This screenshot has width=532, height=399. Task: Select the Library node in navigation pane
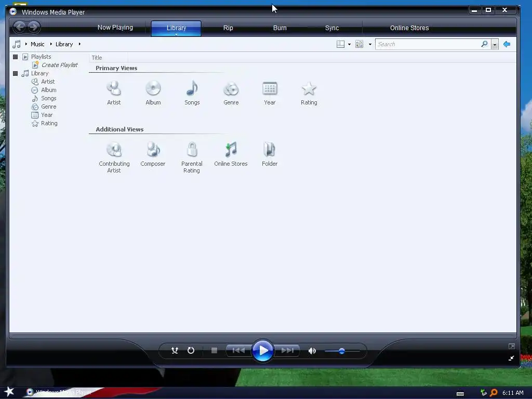pyautogui.click(x=39, y=73)
